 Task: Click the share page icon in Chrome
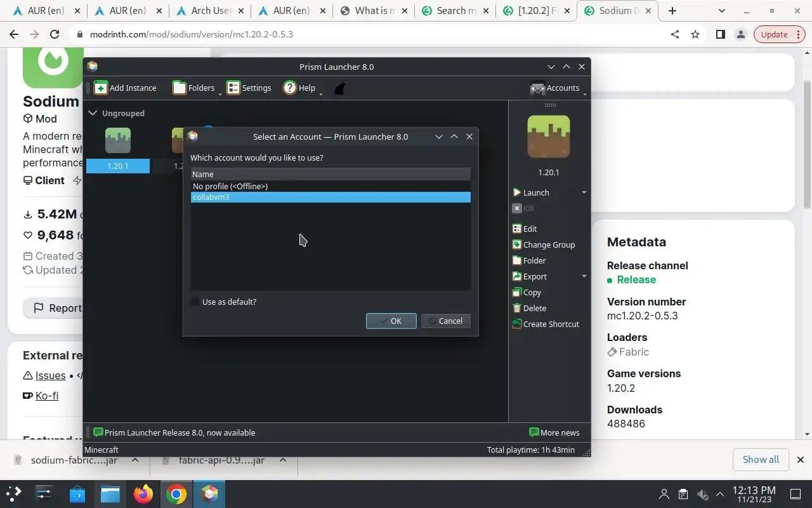pos(675,34)
